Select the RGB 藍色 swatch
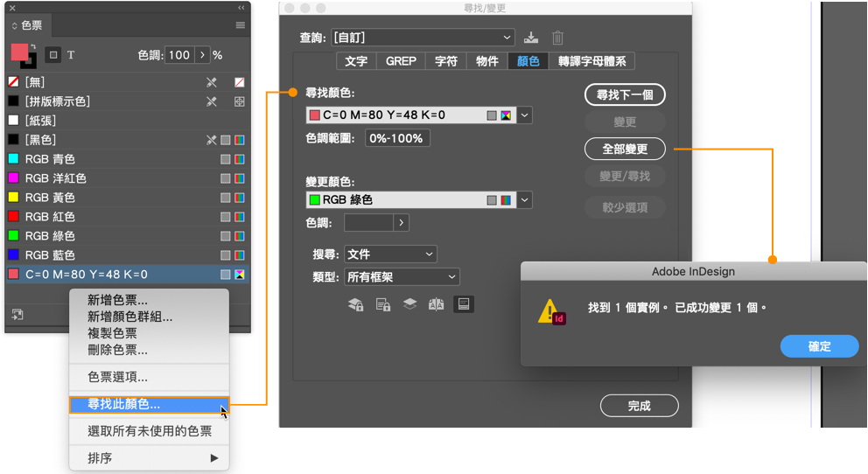868x474 pixels. click(128, 255)
